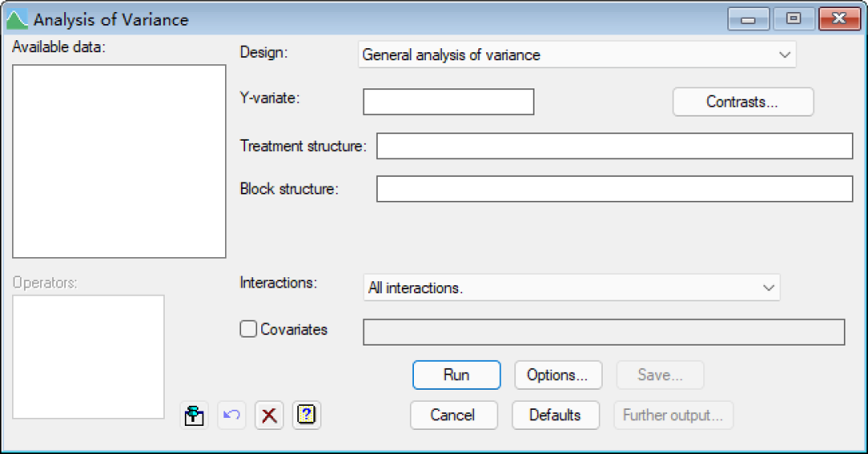The height and width of the screenshot is (454, 868).
Task: Click the undo arrow icon
Action: [x=231, y=415]
